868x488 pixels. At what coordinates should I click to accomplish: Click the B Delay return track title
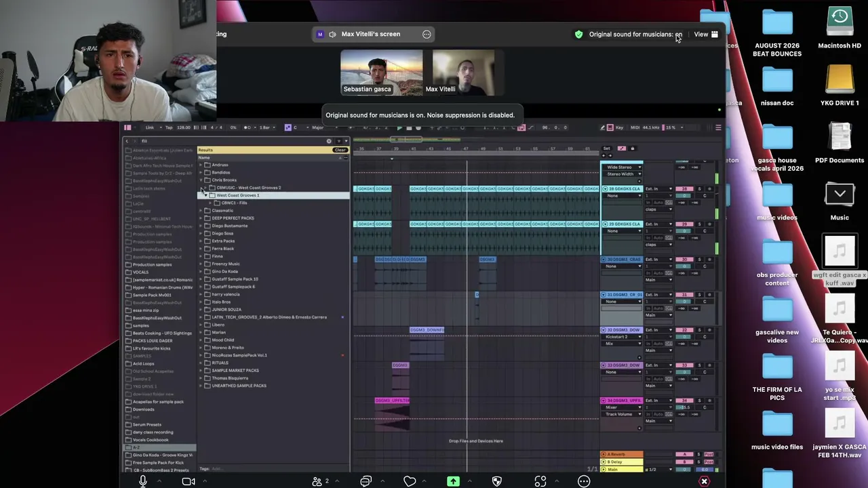click(621, 462)
